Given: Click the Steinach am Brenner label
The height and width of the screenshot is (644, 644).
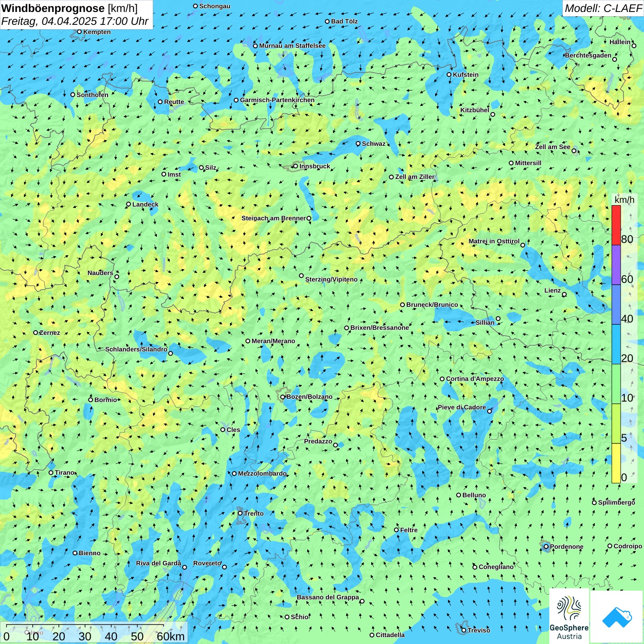Looking at the screenshot, I should [x=273, y=218].
